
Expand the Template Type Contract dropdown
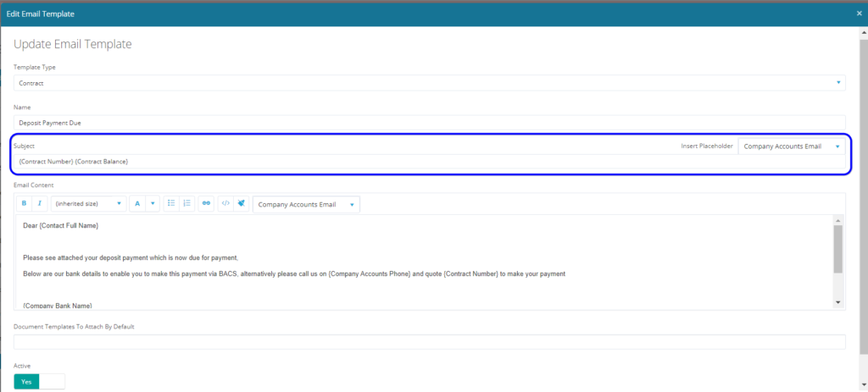point(430,83)
